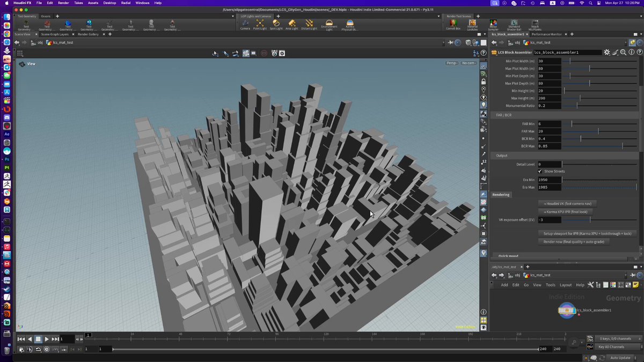Image resolution: width=644 pixels, height=362 pixels.
Task: Switch to the Render Gallery tab
Action: click(x=89, y=34)
